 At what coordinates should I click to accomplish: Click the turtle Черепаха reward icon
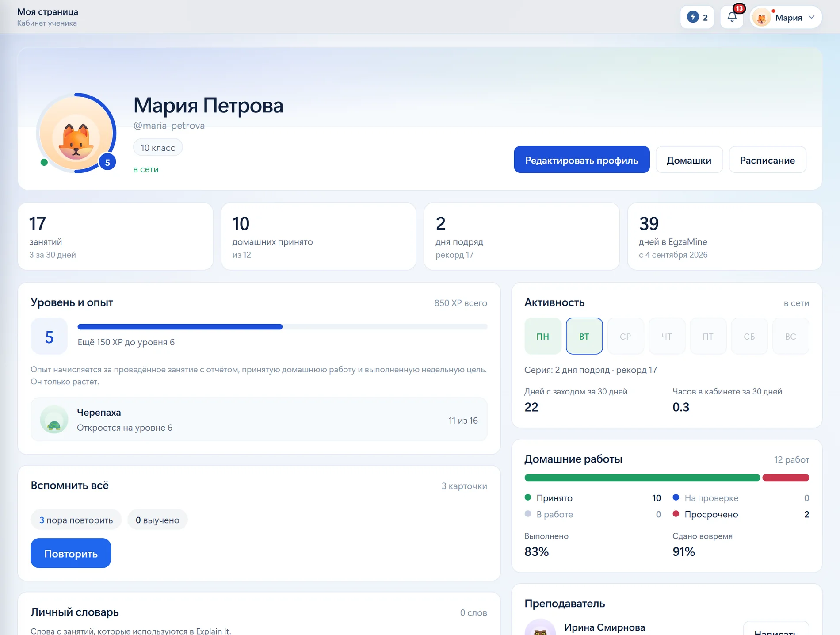click(x=54, y=420)
